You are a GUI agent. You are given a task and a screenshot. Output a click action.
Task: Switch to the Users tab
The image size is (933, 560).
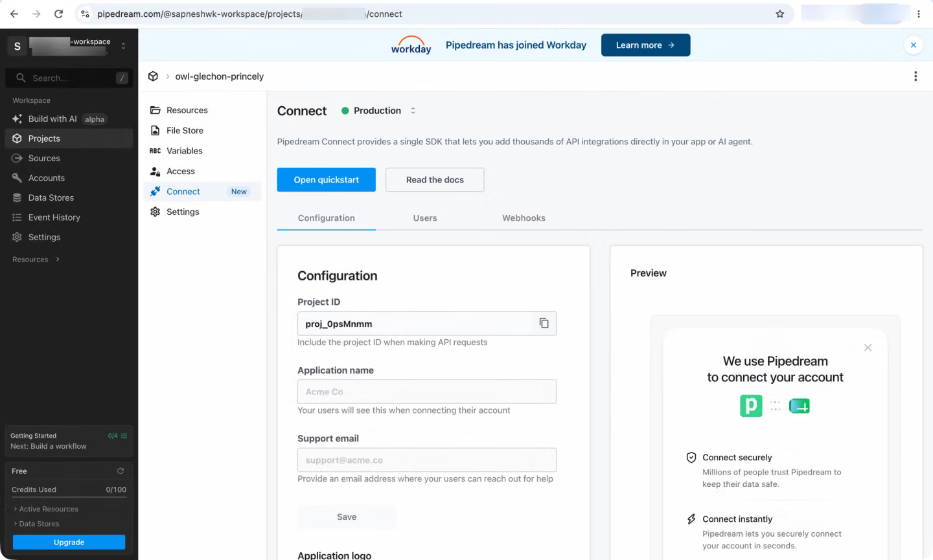point(425,218)
